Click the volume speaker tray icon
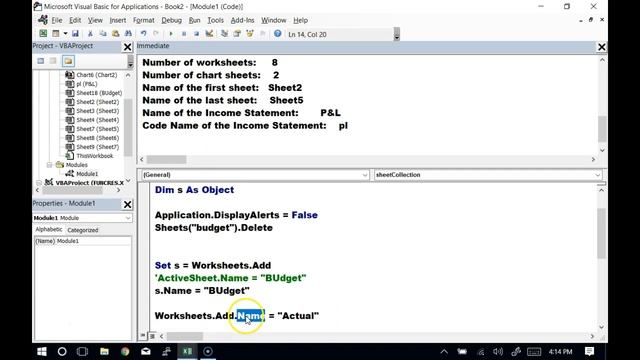 click(498, 351)
